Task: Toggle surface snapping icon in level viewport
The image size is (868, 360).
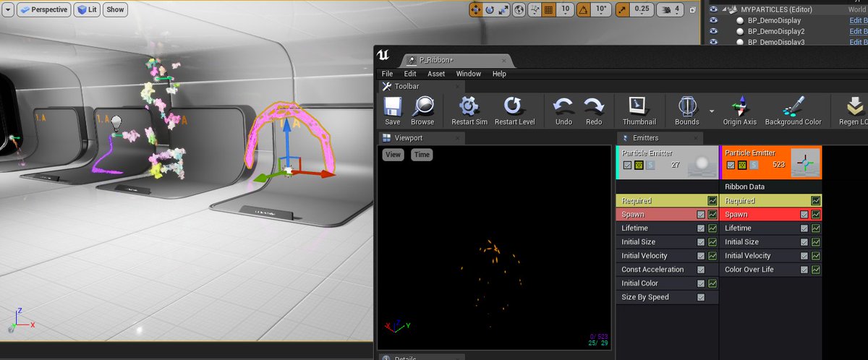Action: click(535, 9)
